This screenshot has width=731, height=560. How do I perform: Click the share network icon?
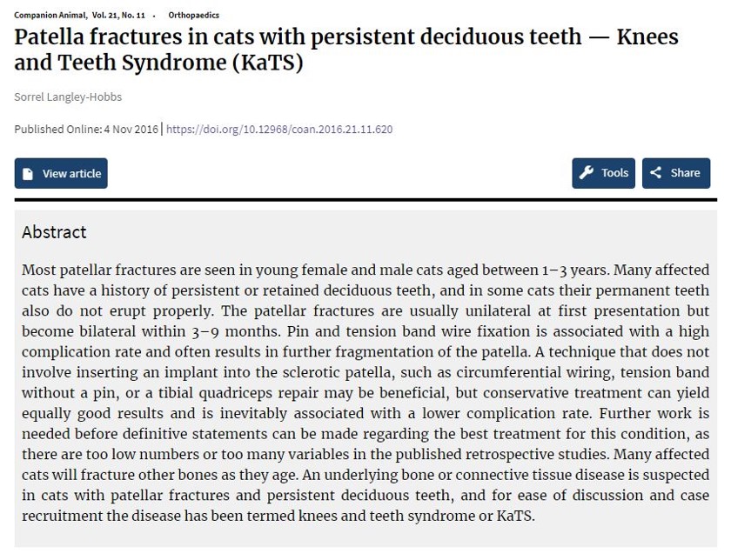pyautogui.click(x=656, y=173)
